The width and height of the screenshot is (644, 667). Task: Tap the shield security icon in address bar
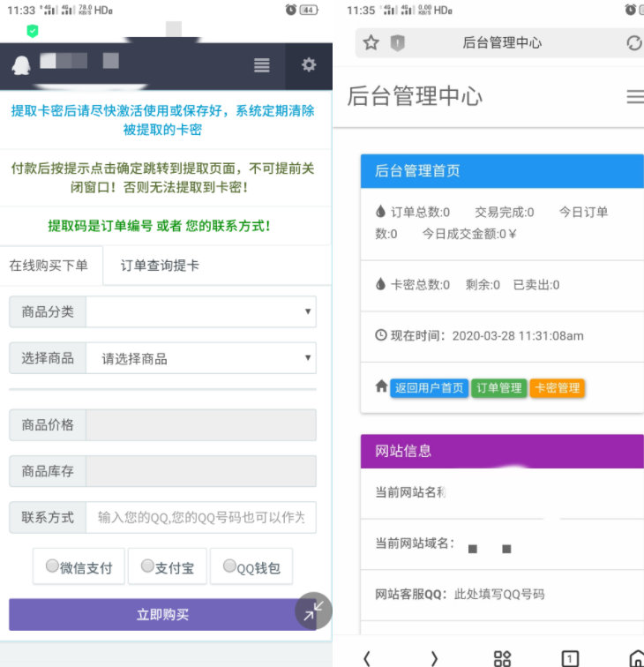[397, 43]
